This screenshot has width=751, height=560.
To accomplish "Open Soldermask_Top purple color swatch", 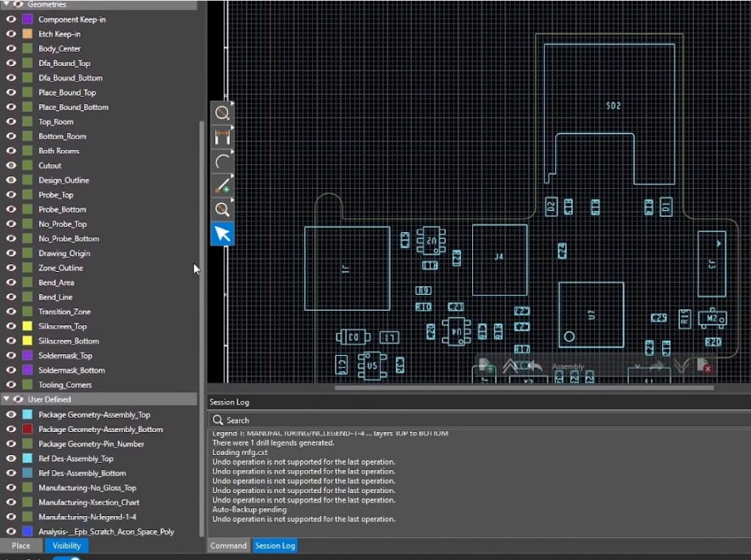I will pos(28,355).
